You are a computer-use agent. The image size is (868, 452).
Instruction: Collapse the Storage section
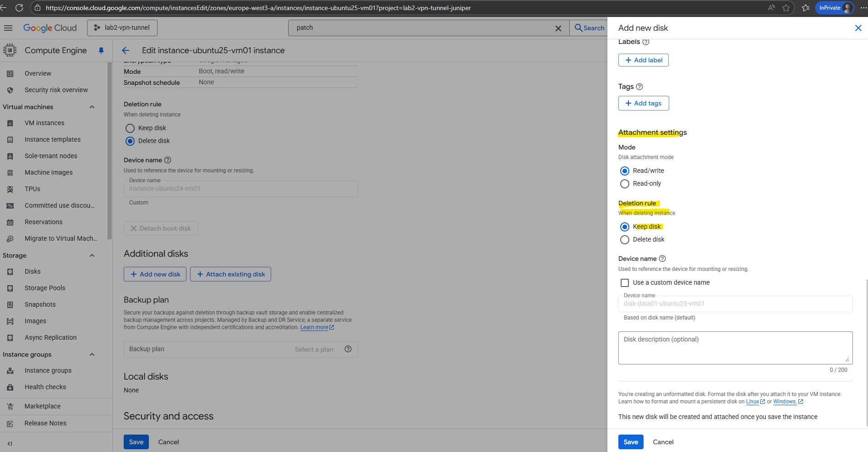pos(92,255)
